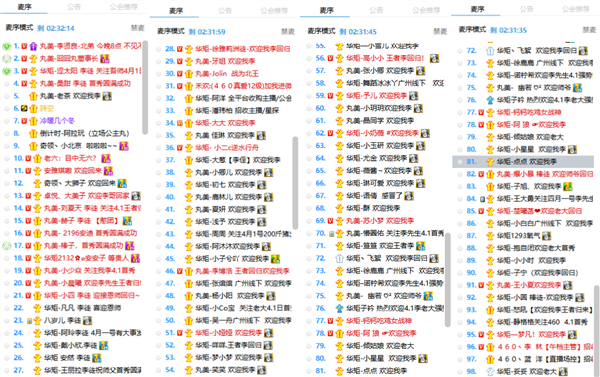Switch to 公会推荐 tab above timer 02:31:35
This screenshot has height=377, width=600.
[575, 9]
